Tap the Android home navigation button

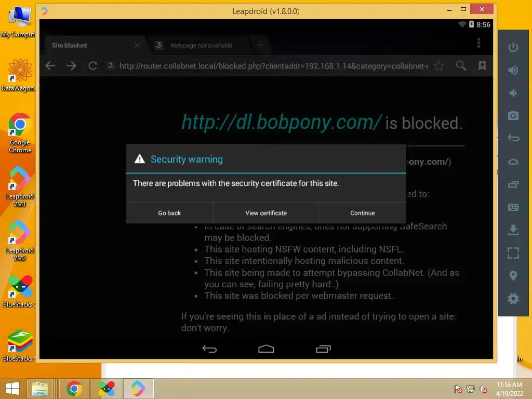[266, 349]
